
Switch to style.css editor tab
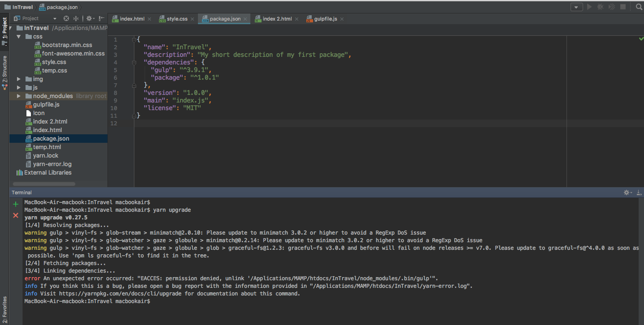click(x=177, y=19)
